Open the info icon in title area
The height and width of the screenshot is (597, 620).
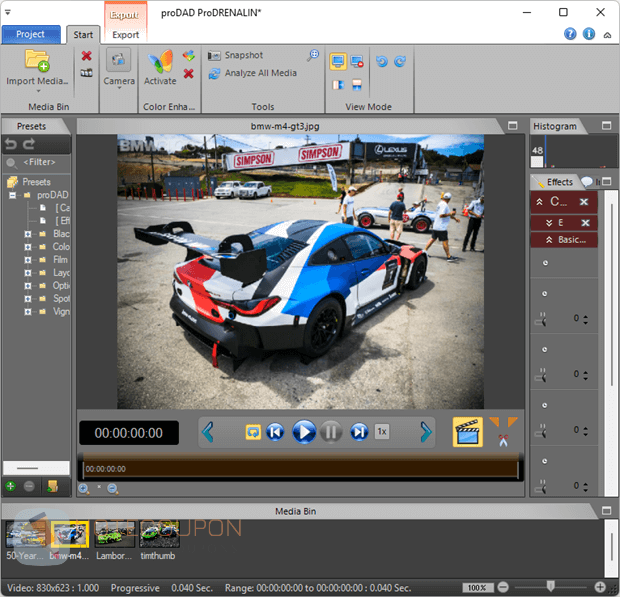(x=589, y=34)
